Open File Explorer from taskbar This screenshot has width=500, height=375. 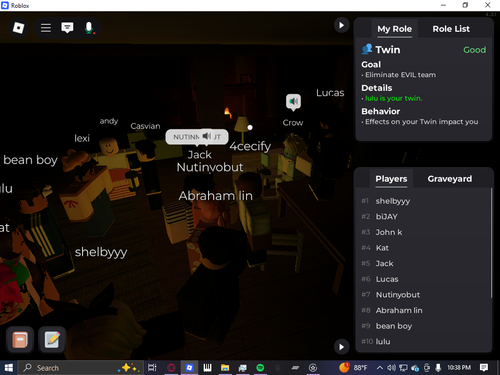pos(225,368)
